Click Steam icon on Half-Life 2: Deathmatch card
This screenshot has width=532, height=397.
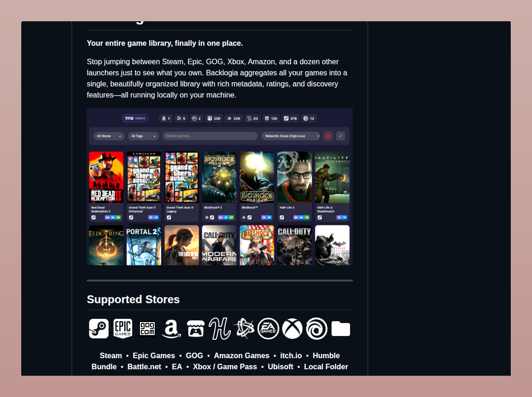point(320,217)
